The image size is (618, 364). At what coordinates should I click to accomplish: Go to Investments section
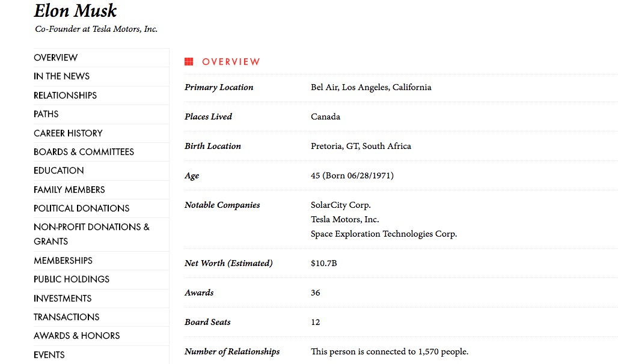[63, 299]
